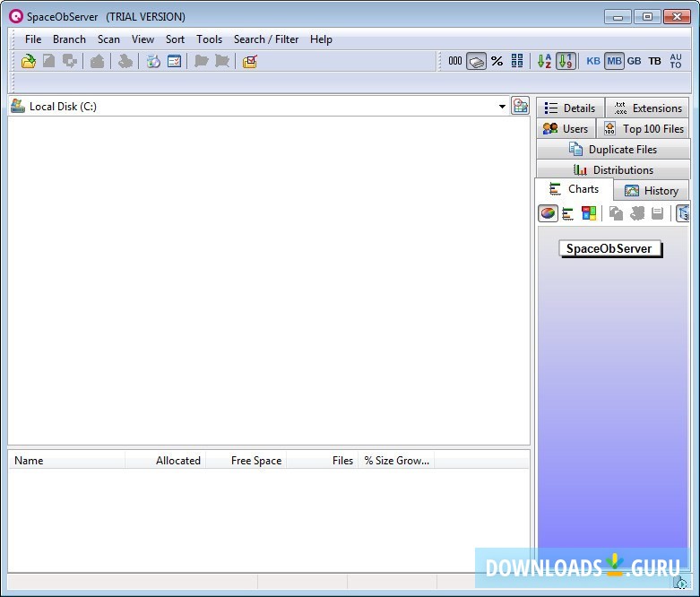Select the Charts tab

pyautogui.click(x=575, y=189)
